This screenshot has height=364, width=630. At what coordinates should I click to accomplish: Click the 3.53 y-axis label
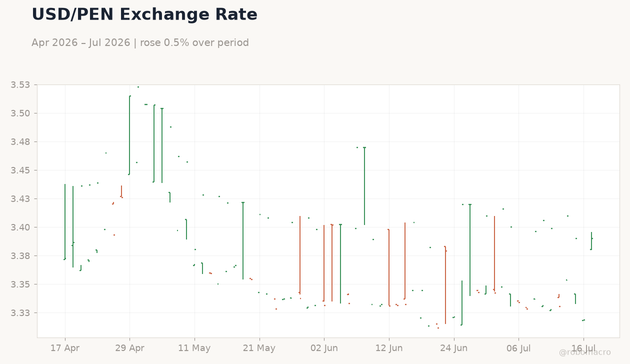[x=20, y=85]
